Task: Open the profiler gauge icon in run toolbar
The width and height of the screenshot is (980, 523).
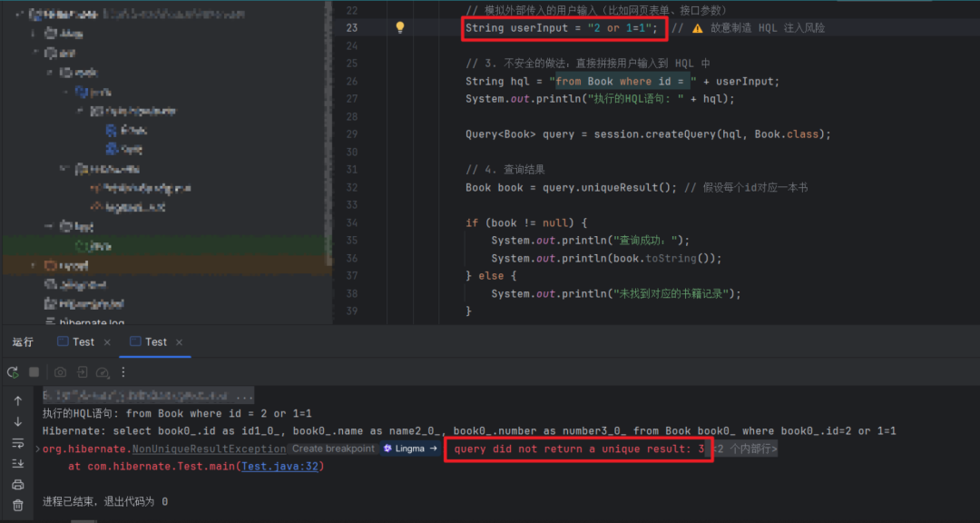Action: pos(103,372)
